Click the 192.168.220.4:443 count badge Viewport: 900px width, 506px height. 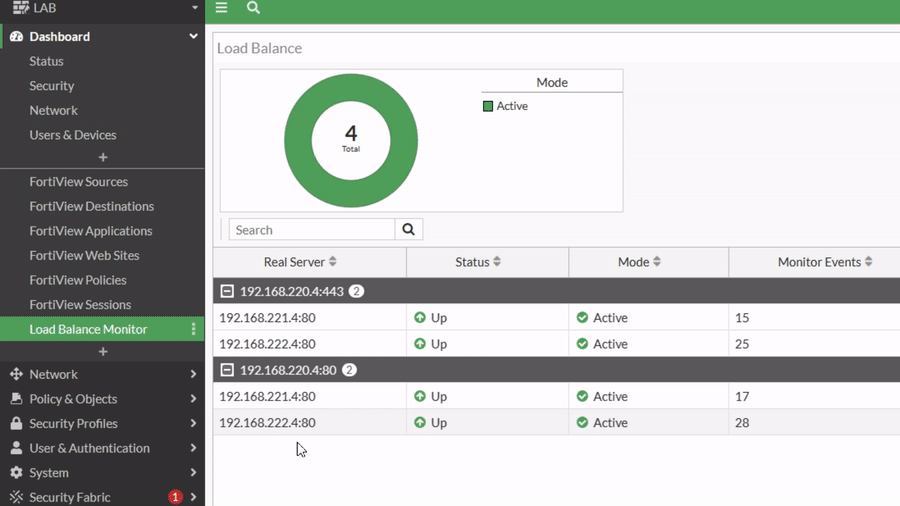pos(356,291)
